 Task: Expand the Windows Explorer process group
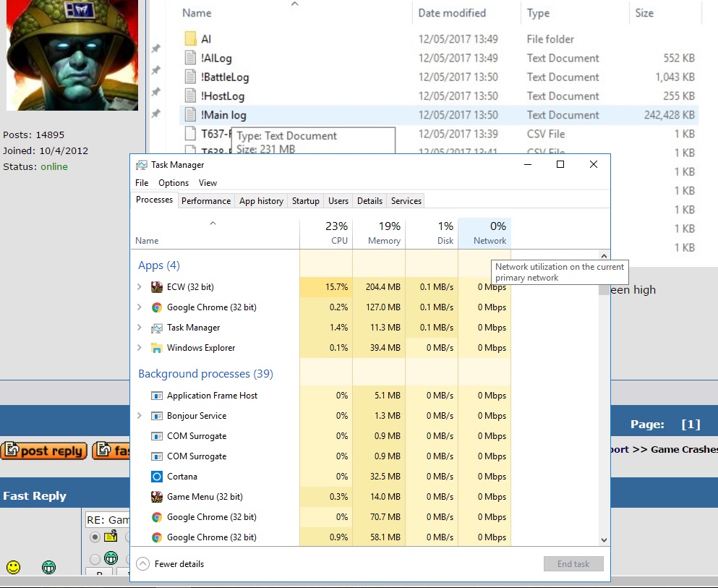[140, 348]
